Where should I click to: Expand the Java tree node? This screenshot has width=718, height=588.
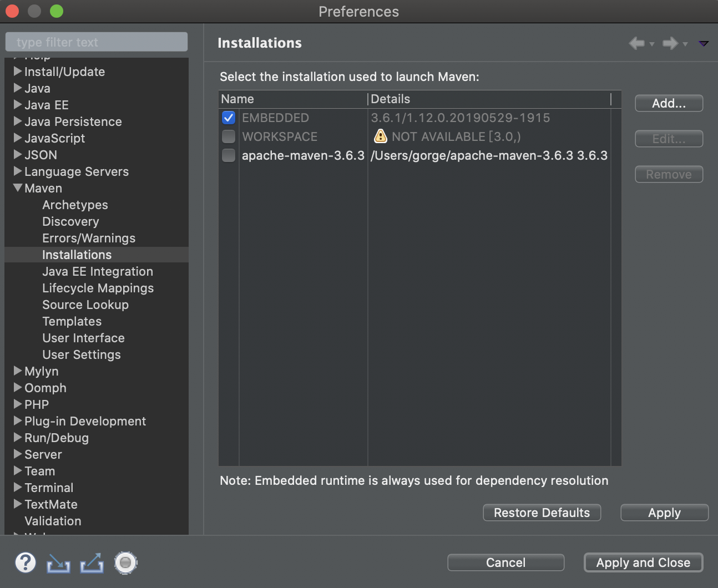[18, 88]
